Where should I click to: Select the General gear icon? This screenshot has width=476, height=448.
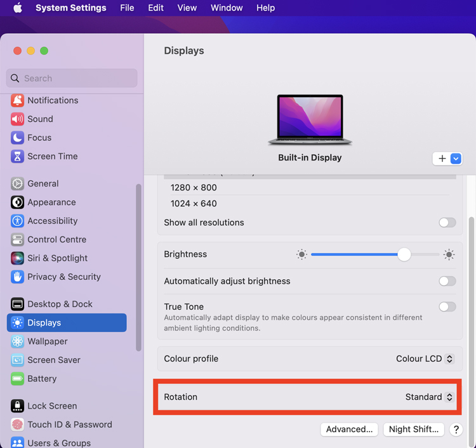tap(17, 183)
